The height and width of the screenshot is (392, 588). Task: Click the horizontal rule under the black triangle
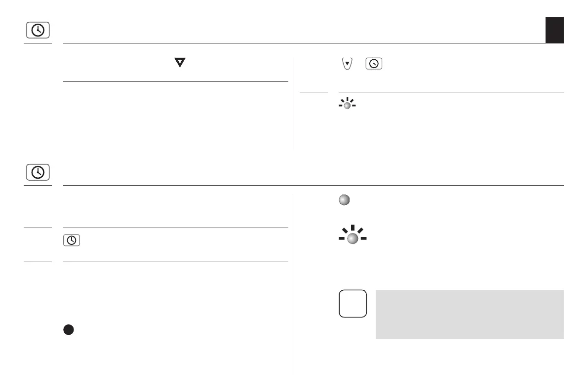175,81
